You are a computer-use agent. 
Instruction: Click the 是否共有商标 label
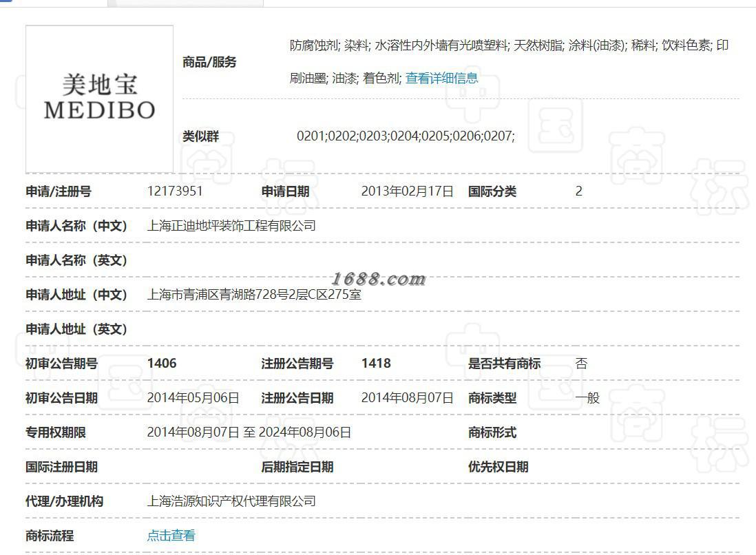tap(504, 363)
